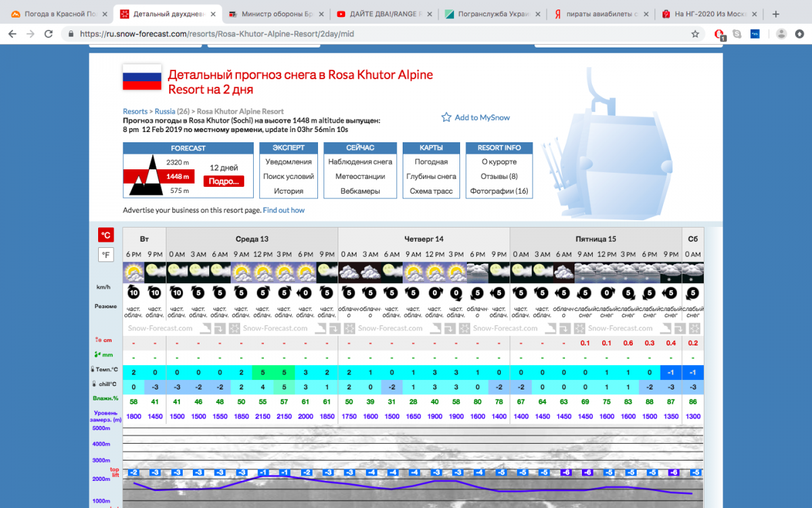The image size is (812, 508).
Task: Switch to the 'Министр обороны' tab
Action: [275, 14]
